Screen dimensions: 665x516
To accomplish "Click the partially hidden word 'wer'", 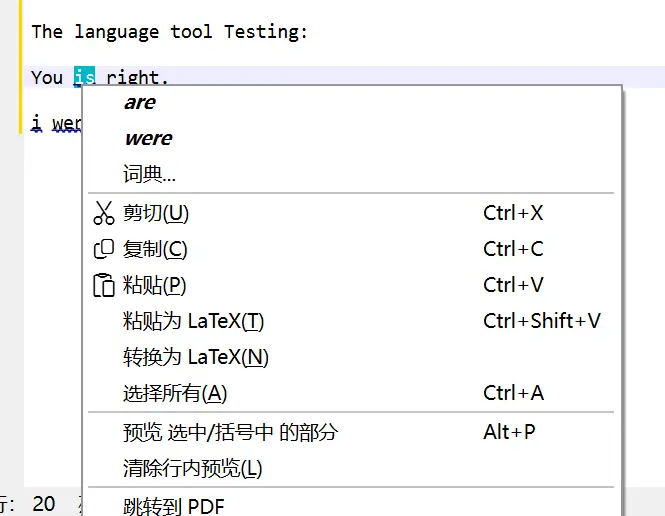I will point(66,123).
